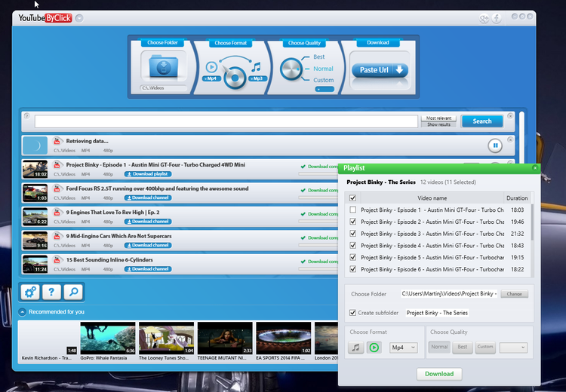Open the Choose Folder download icon
The height and width of the screenshot is (392, 566).
click(x=164, y=67)
